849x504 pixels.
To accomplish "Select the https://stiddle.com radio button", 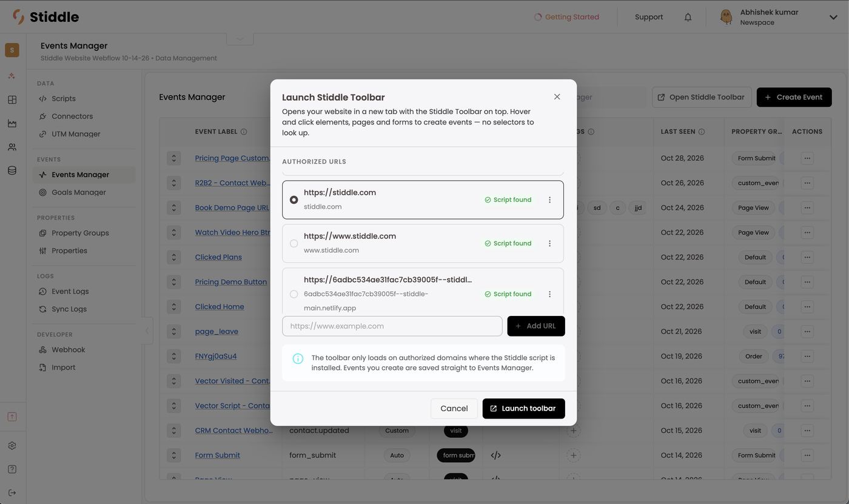I will (x=294, y=200).
